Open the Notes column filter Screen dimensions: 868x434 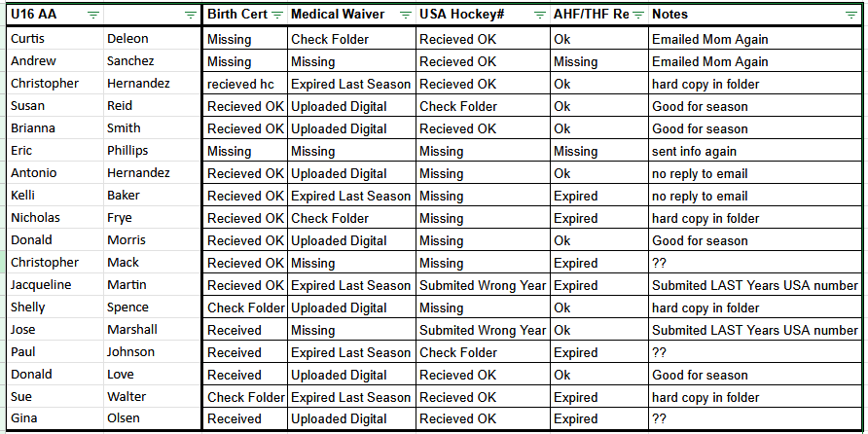852,15
